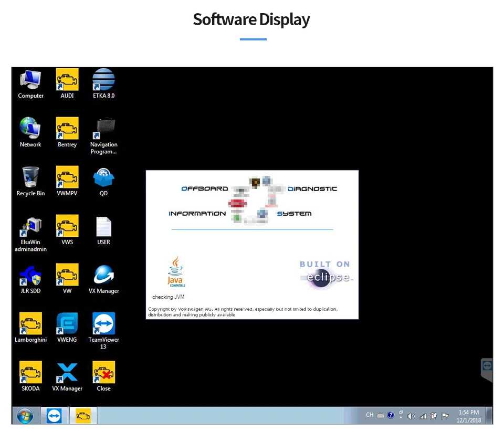The image size is (504, 431).
Task: Launch the AUDI diagnostic shortcut
Action: tap(67, 83)
